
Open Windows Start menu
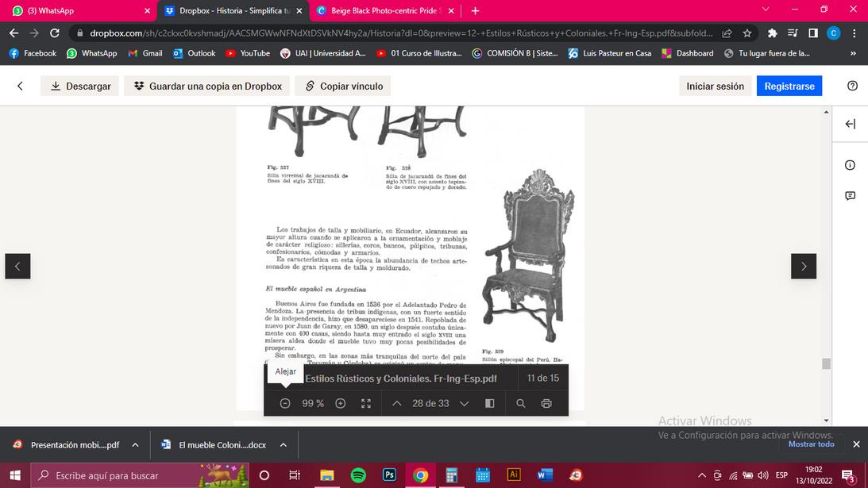pyautogui.click(x=15, y=475)
